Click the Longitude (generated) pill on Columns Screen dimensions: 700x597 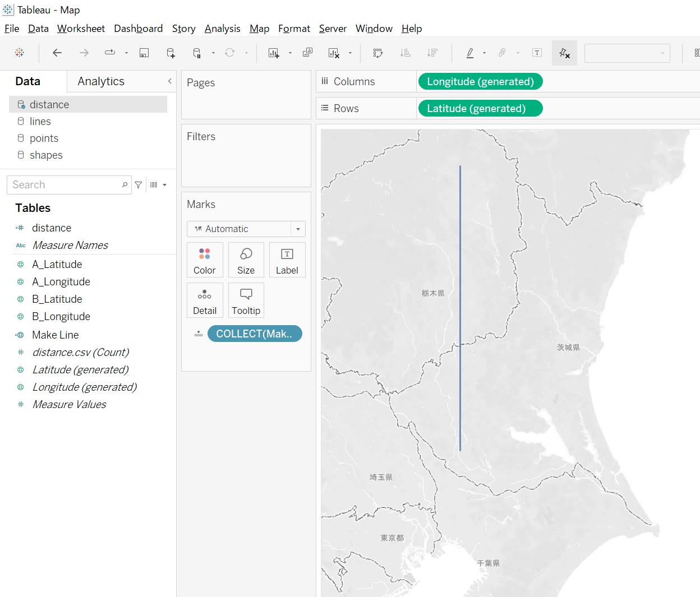480,81
